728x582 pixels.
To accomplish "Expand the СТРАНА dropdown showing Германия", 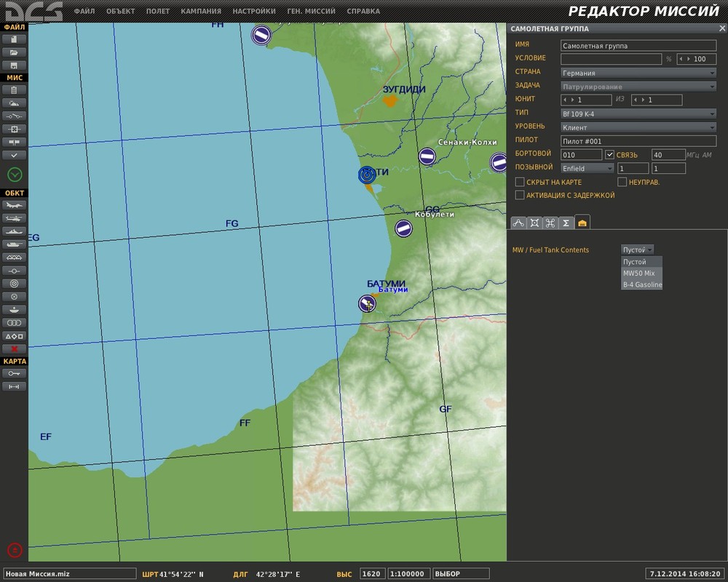I will point(638,73).
